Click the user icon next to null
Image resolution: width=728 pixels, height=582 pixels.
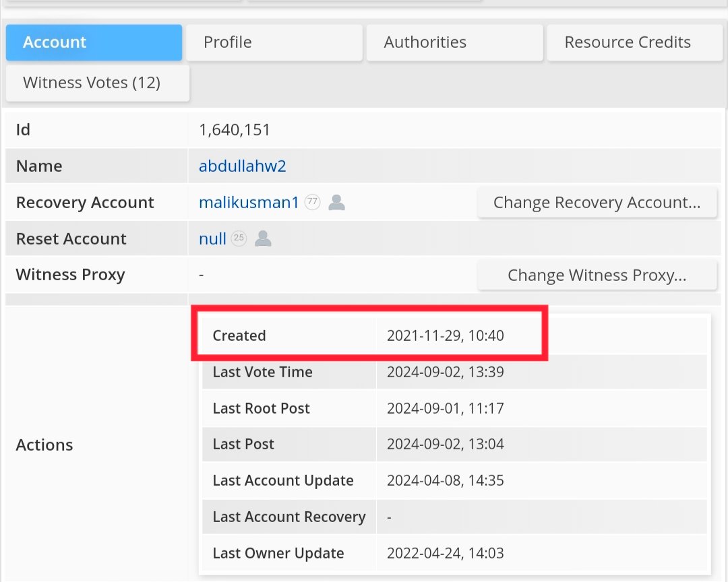(263, 239)
